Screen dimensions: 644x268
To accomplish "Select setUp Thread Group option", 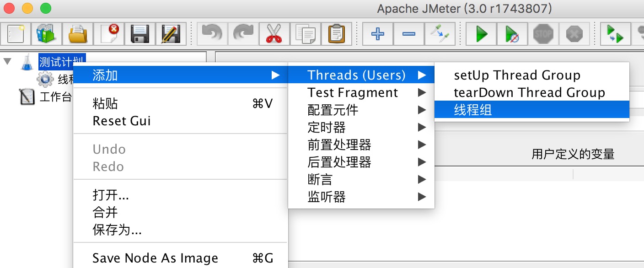I will pyautogui.click(x=532, y=75).
